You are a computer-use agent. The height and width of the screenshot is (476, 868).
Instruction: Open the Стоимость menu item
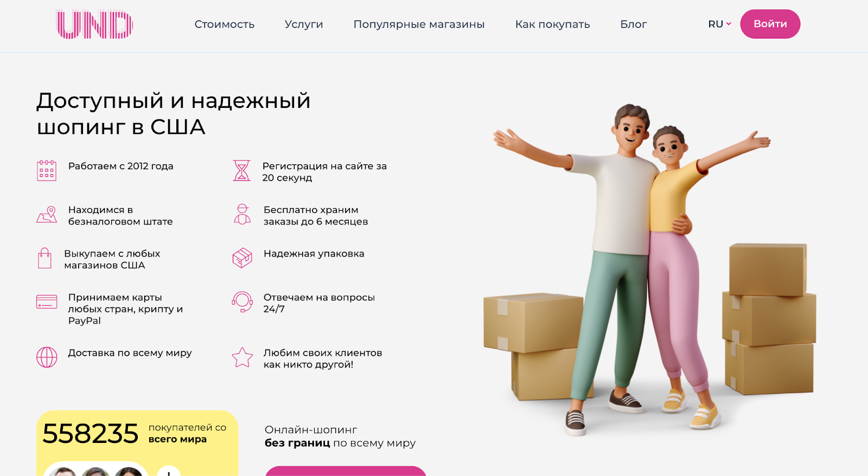(225, 24)
